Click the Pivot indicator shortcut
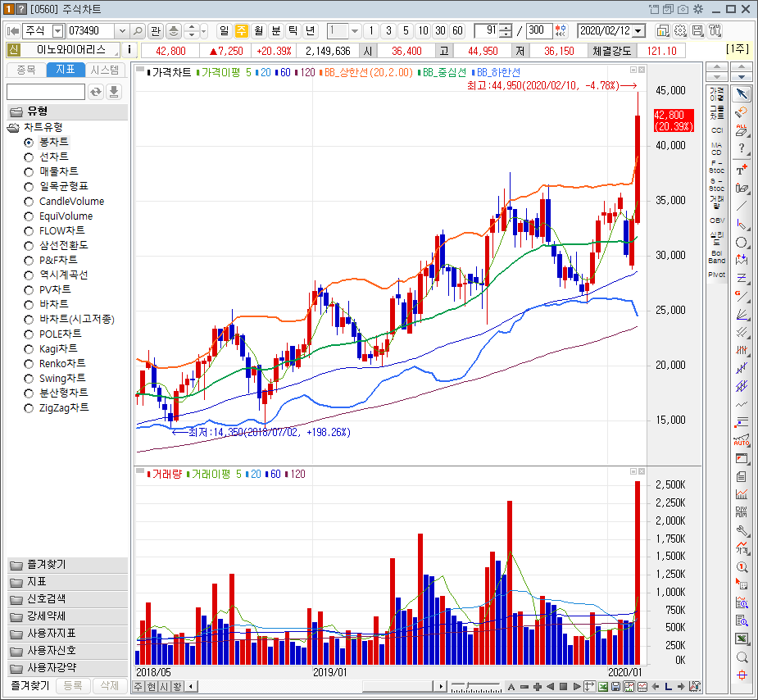The height and width of the screenshot is (700, 758). pyautogui.click(x=717, y=275)
